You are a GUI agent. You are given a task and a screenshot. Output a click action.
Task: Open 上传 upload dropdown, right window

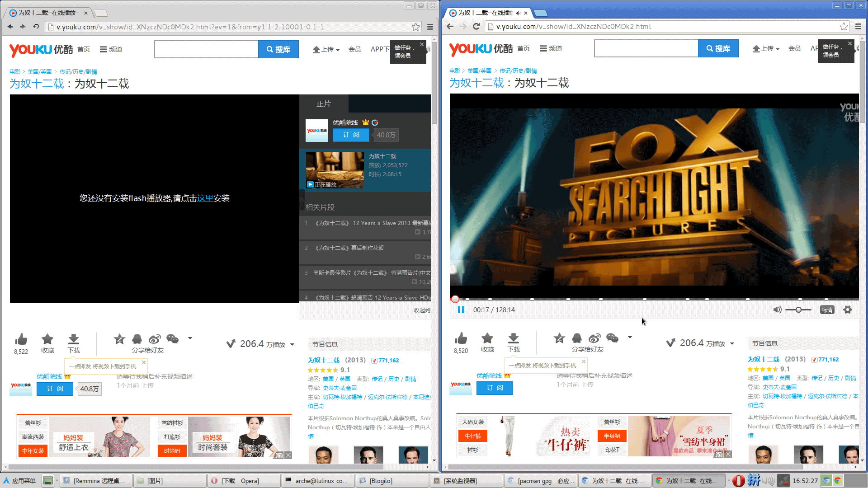coord(766,48)
